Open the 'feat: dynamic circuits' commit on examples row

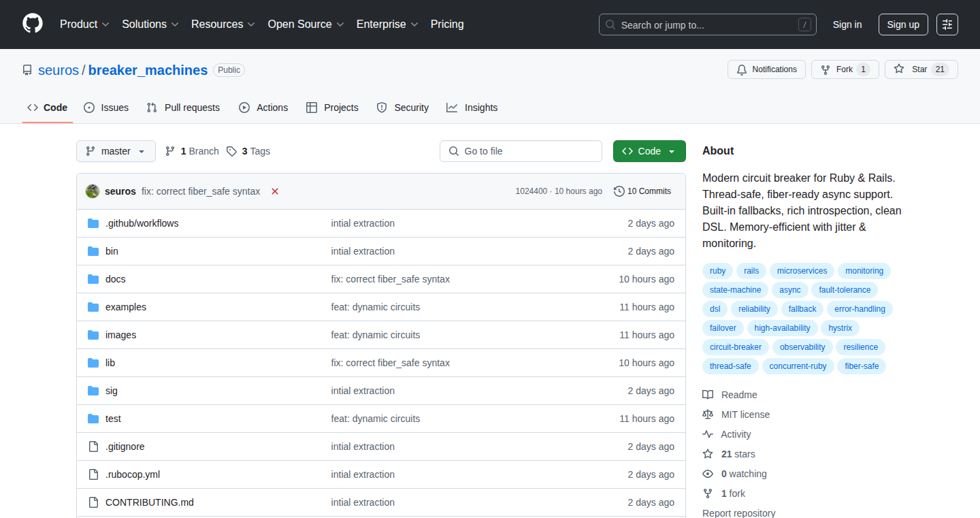pos(376,307)
